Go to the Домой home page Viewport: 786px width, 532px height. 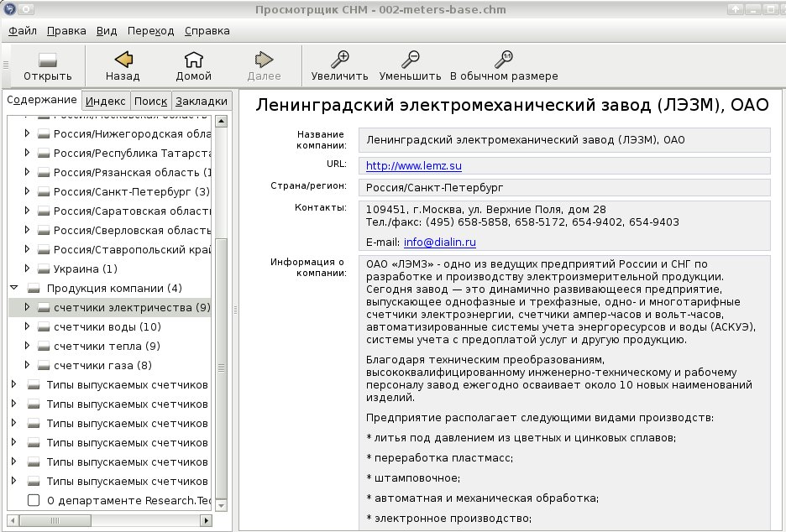click(193, 59)
